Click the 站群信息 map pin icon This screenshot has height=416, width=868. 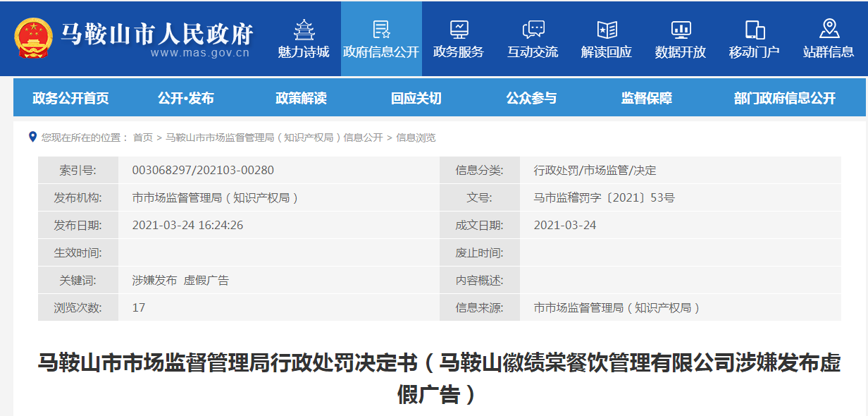point(829,29)
